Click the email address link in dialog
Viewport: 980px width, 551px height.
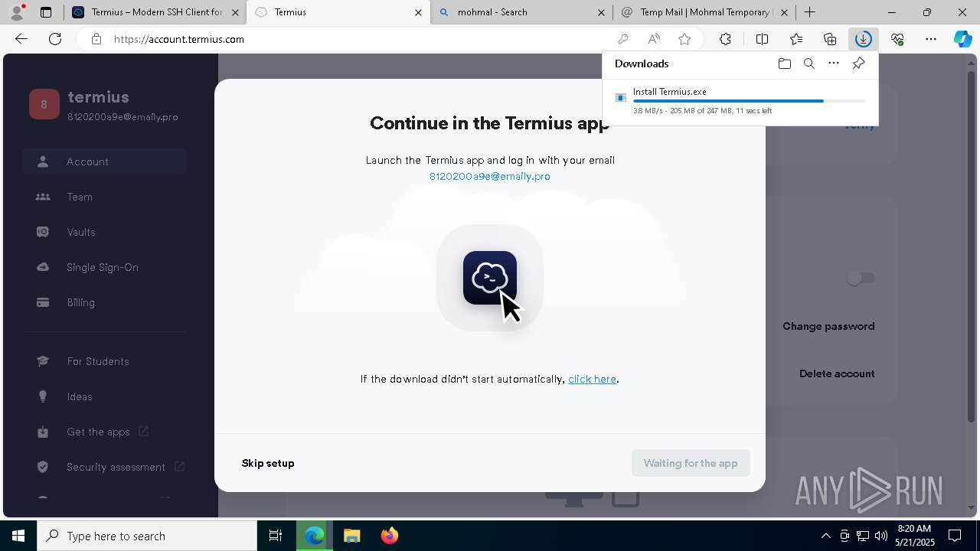[490, 176]
